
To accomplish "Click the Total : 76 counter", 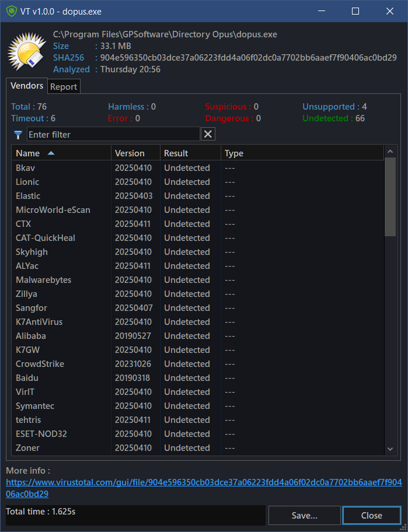I will (29, 107).
